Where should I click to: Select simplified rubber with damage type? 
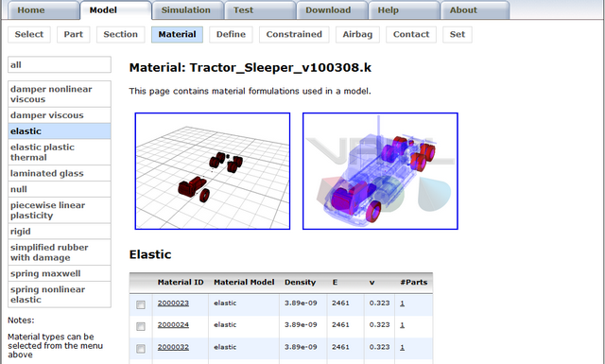point(60,252)
